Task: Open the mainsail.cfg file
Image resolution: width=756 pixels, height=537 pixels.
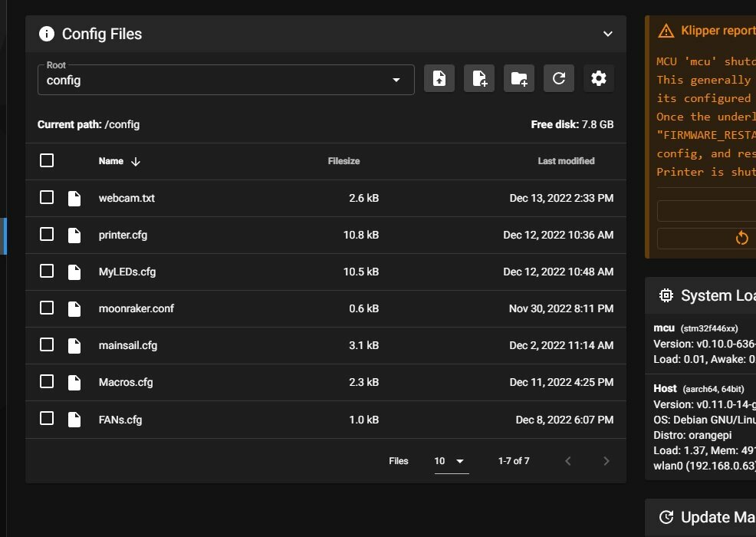Action: click(x=128, y=345)
